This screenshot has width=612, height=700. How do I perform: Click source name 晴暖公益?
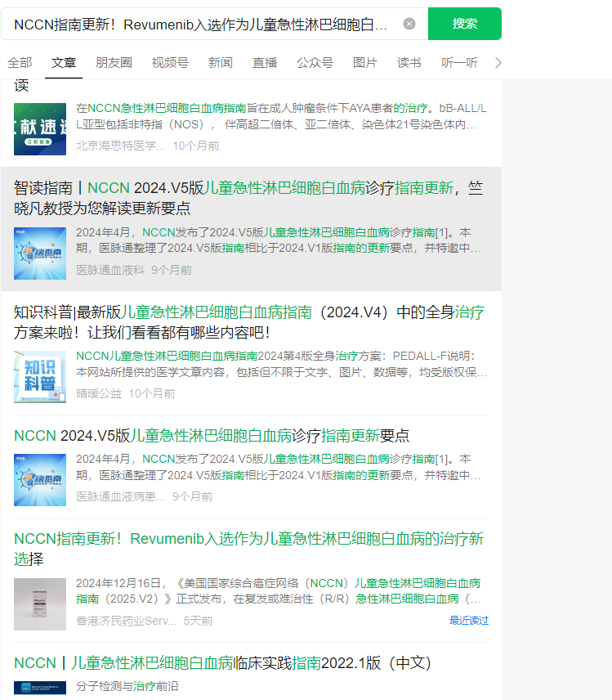(99, 393)
